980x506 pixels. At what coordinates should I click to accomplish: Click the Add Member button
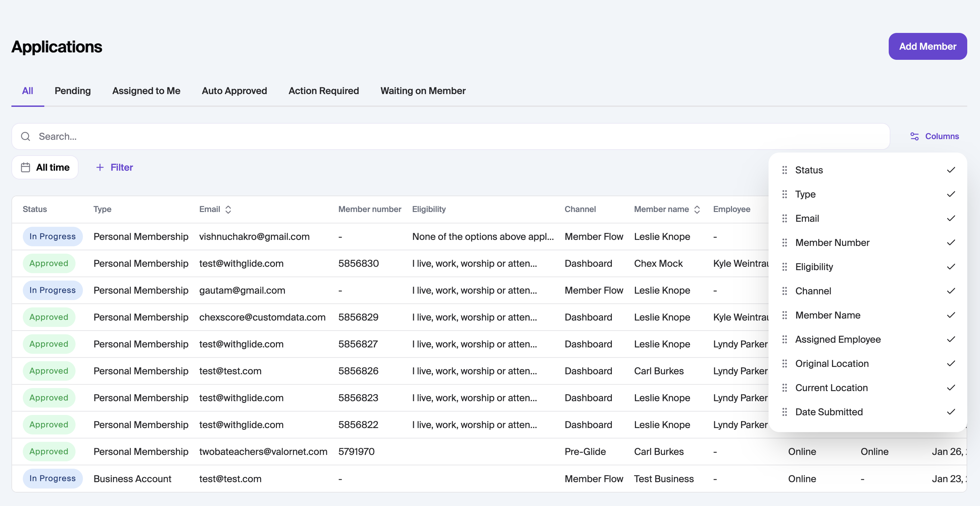click(927, 46)
